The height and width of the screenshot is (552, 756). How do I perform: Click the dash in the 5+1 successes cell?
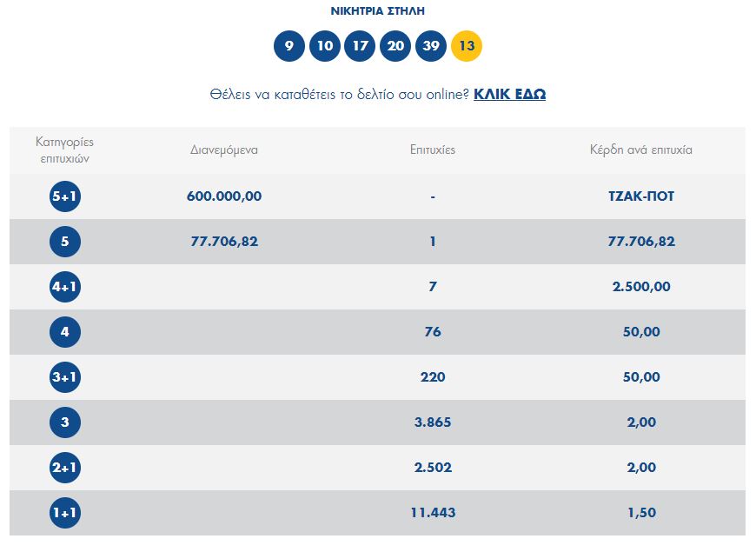[433, 196]
